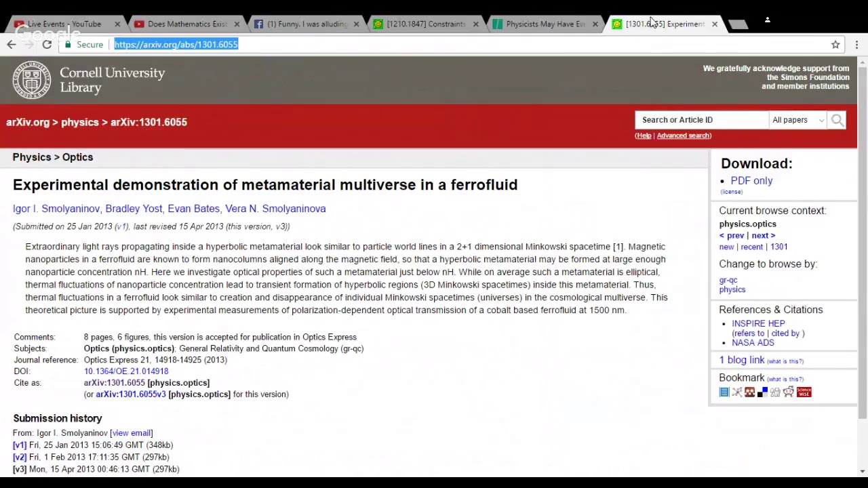
Task: Reload the arXiv page
Action: pyautogui.click(x=47, y=45)
